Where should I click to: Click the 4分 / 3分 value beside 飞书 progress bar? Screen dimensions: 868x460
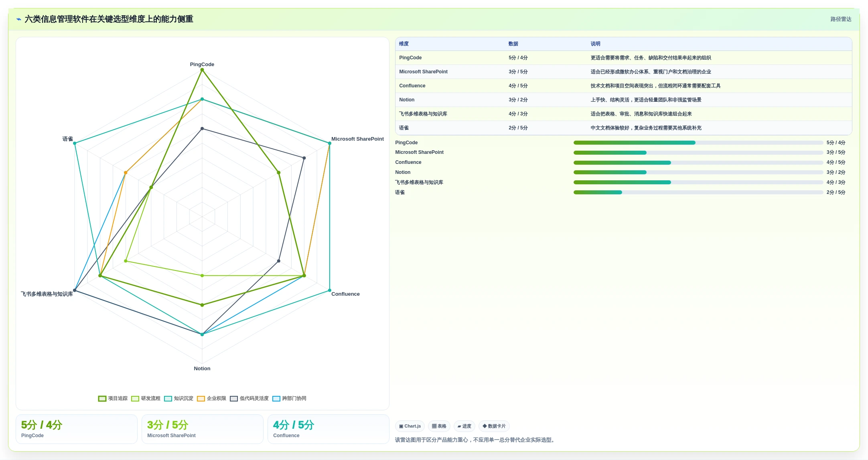[836, 183]
